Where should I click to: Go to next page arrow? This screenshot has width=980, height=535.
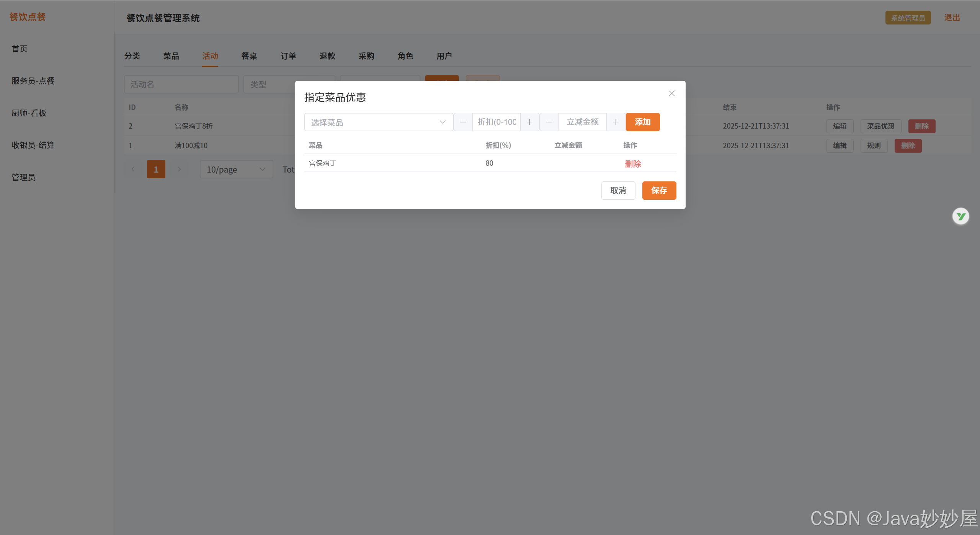coord(179,169)
